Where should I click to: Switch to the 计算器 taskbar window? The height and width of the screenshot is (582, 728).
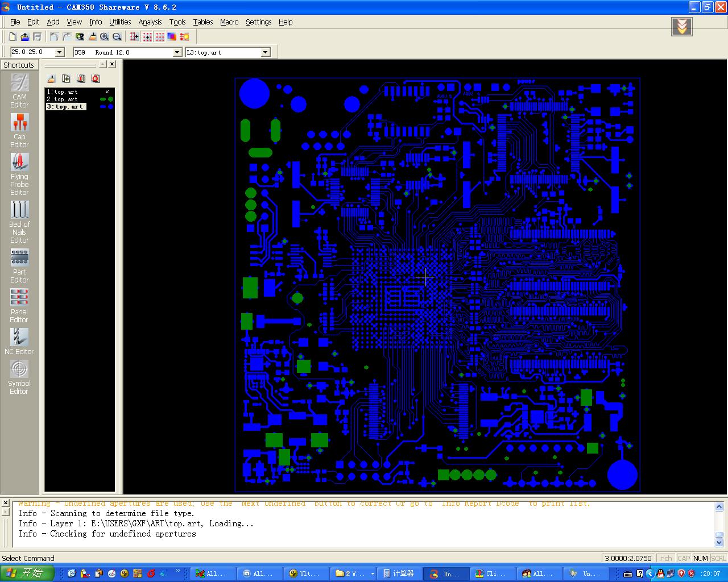click(400, 573)
